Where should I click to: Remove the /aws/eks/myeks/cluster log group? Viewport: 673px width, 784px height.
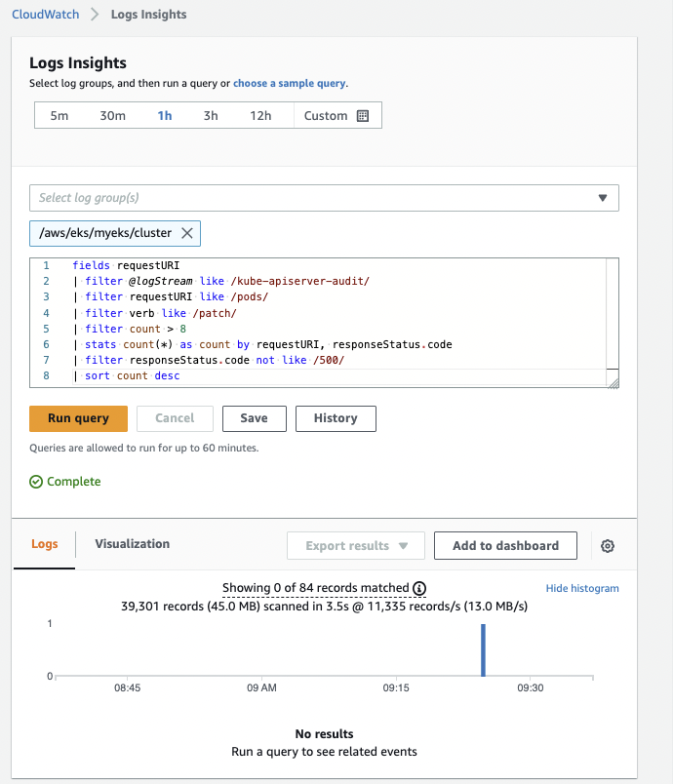click(x=187, y=233)
